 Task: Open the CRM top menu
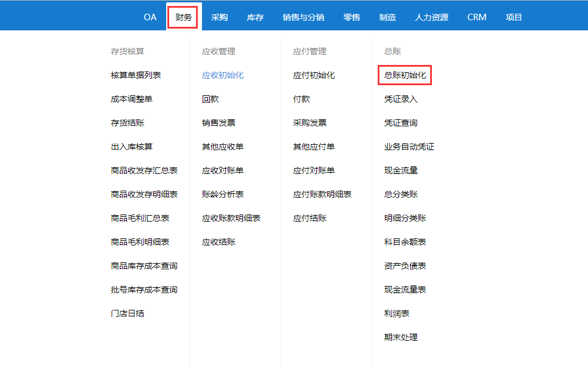(477, 17)
